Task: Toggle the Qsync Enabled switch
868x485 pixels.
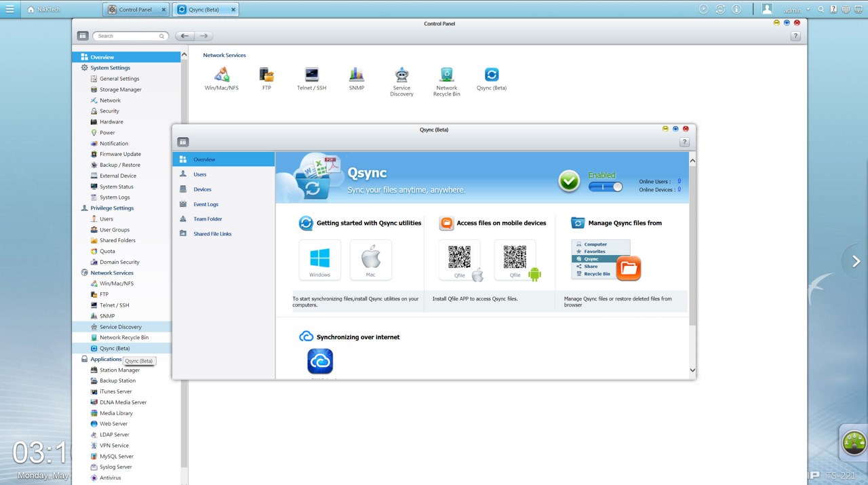Action: (606, 187)
